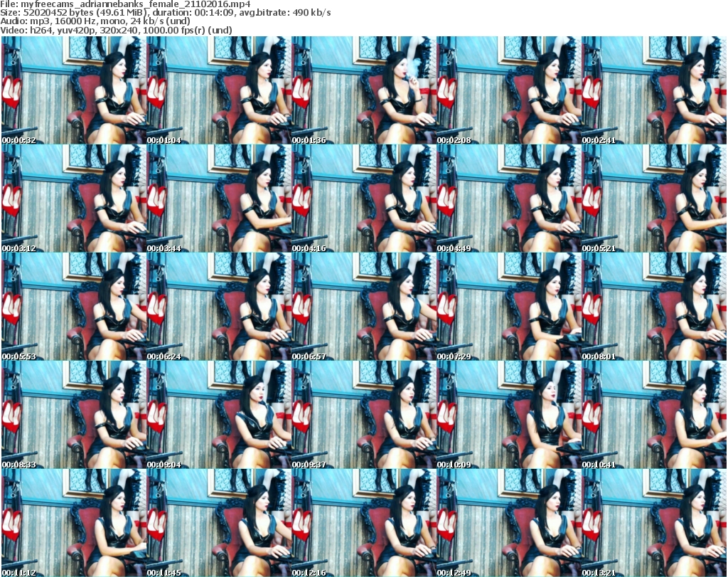728x577 pixels.
Task: Click the thumbnail at 00:10:09
Action: [x=509, y=415]
